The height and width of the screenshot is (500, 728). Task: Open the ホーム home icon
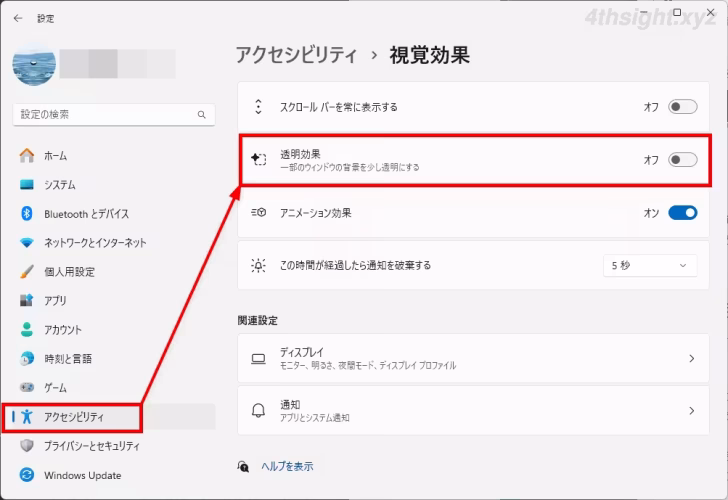pos(27,156)
